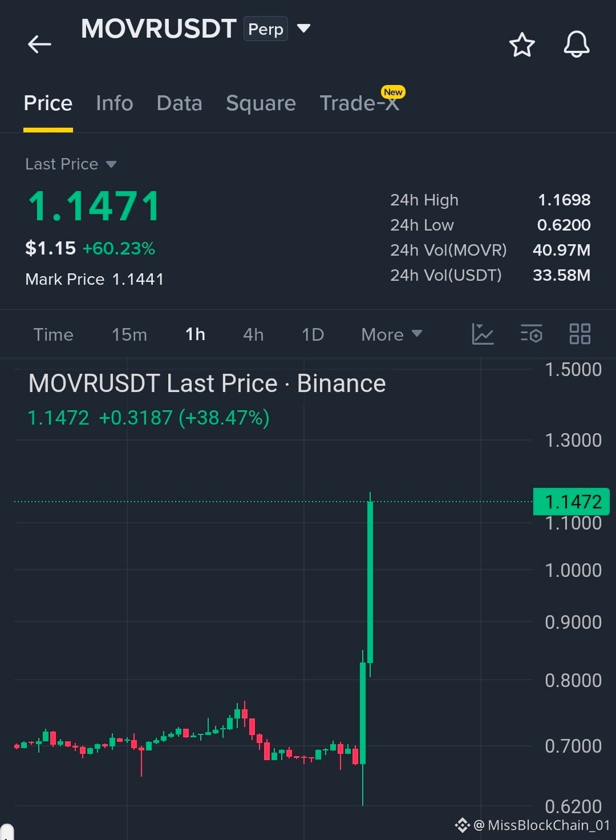Select the 4h timeframe
Viewport: 616px width, 840px height.
[253, 334]
